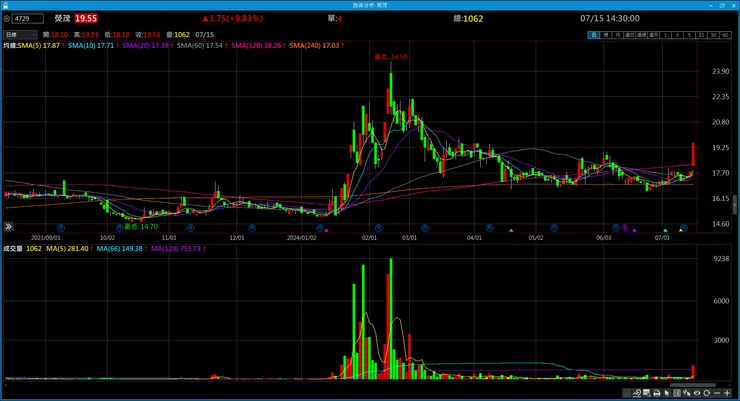
Task: Open the chart analysis tool icon
Action: (x=637, y=393)
